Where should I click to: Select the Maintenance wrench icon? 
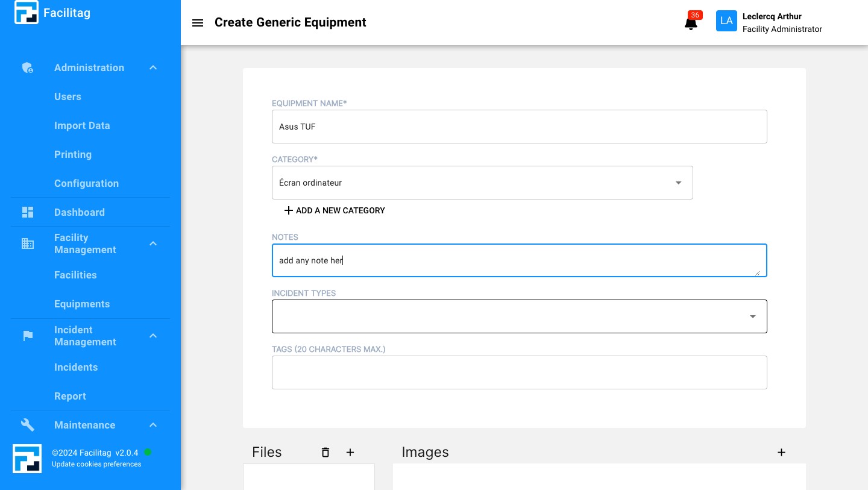point(27,425)
